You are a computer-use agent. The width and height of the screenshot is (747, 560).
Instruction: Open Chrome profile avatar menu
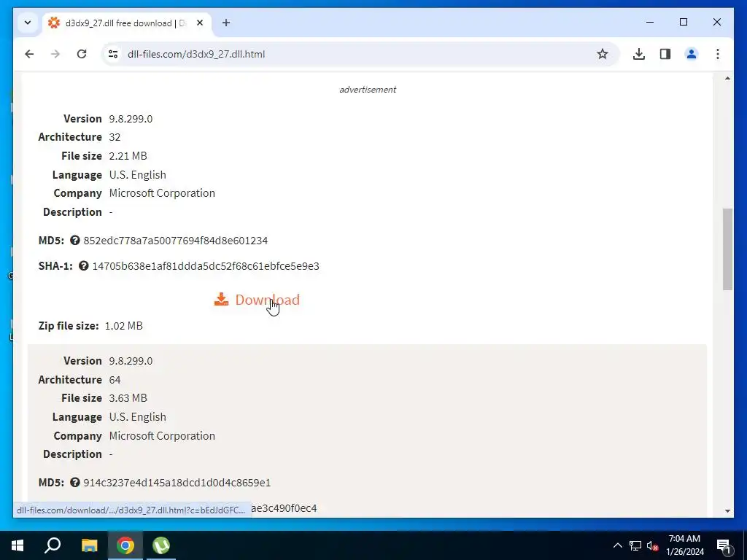pyautogui.click(x=692, y=54)
